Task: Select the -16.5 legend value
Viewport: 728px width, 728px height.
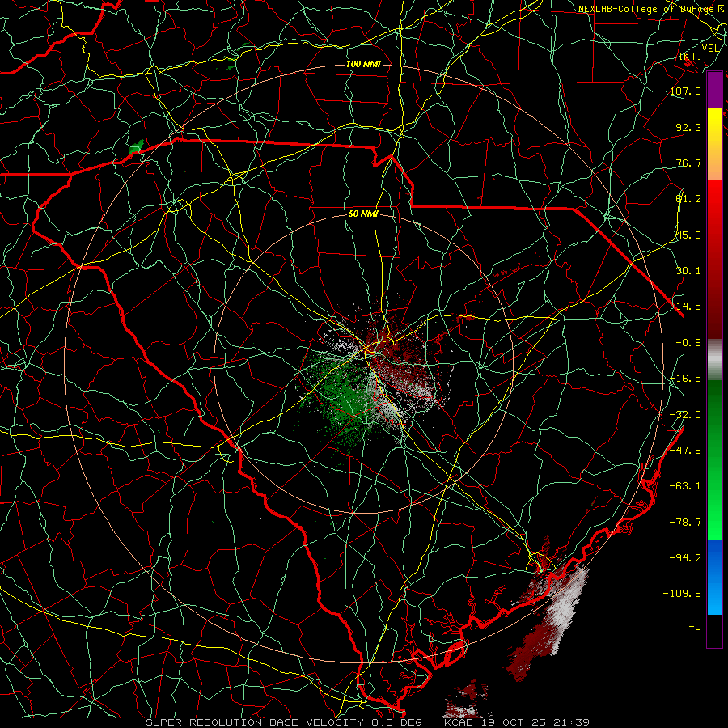Action: pyautogui.click(x=685, y=379)
